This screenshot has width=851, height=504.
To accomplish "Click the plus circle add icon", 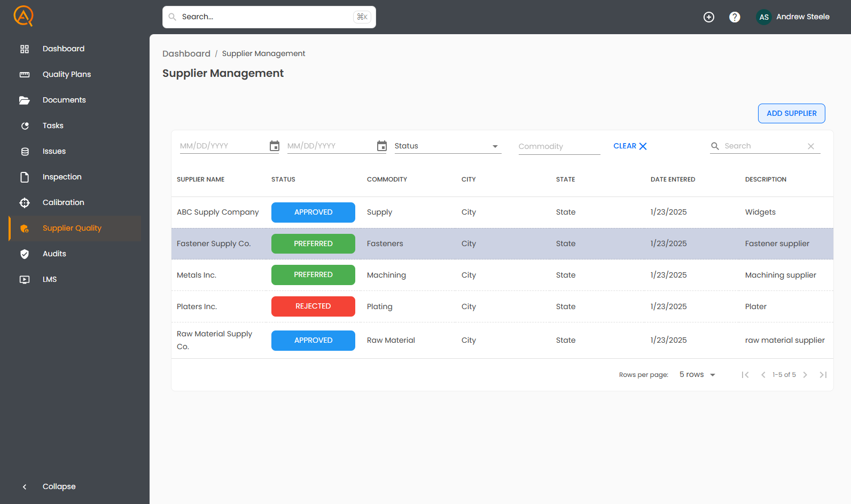I will coord(709,17).
